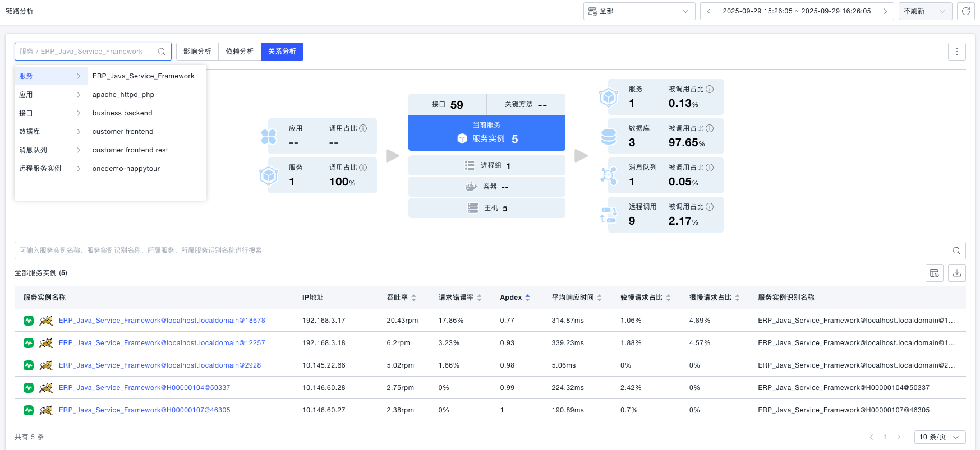Select apache_httpd_php from the service list

123,95
